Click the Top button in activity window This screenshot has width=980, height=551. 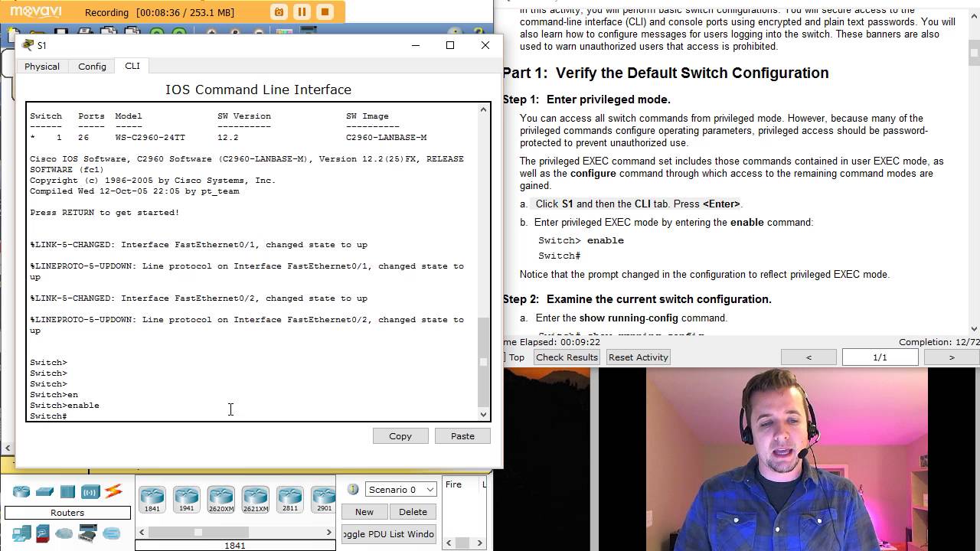tap(516, 357)
